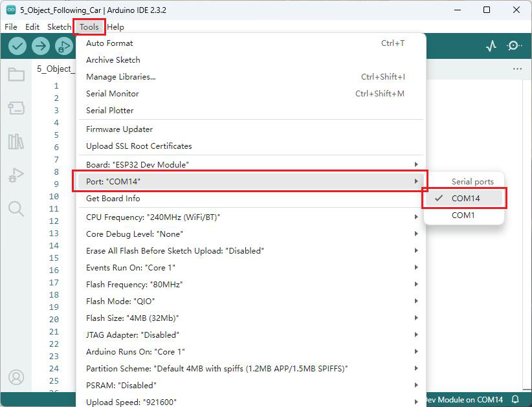Open Firmware Updater menu entry
The image size is (532, 407).
point(250,129)
